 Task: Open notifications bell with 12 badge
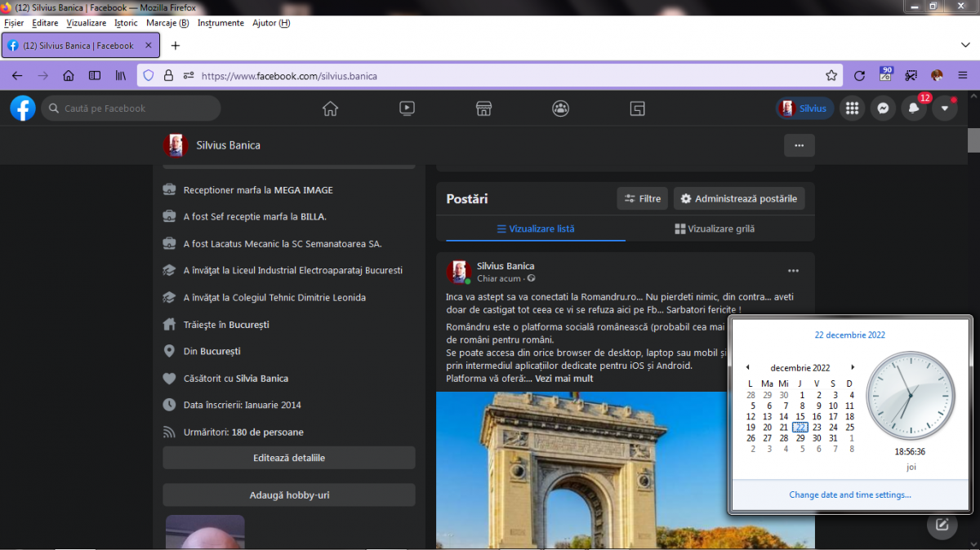[914, 109]
